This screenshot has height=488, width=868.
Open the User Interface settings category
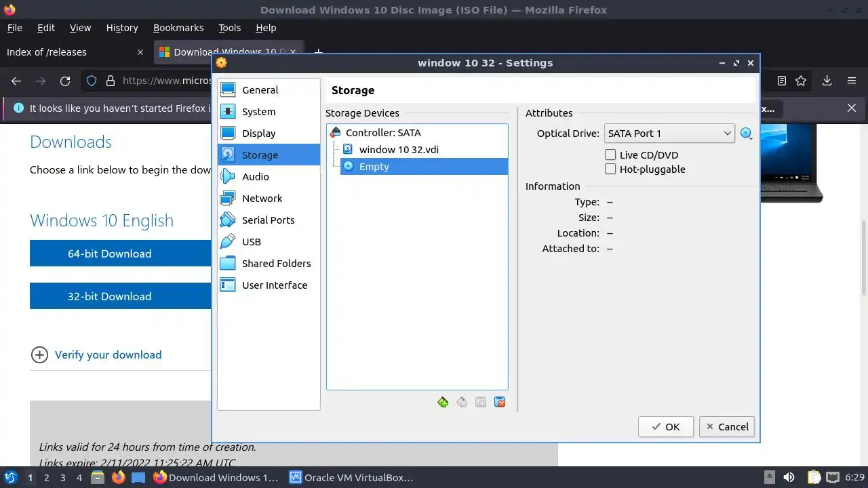pyautogui.click(x=269, y=285)
